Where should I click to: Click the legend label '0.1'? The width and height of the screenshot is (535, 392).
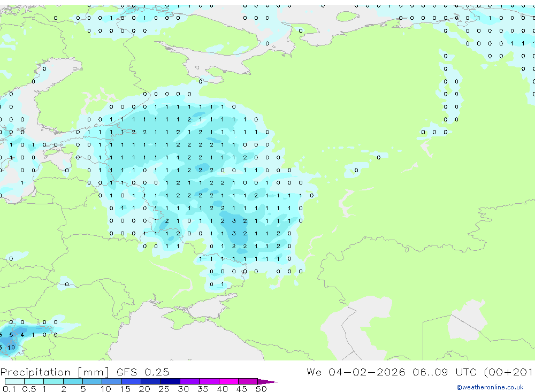tap(9, 389)
